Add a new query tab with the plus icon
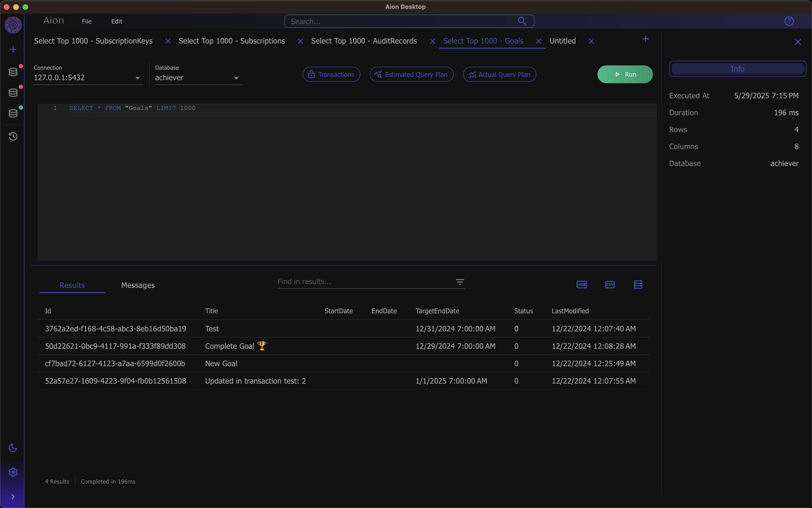The height and width of the screenshot is (508, 812). pyautogui.click(x=645, y=39)
